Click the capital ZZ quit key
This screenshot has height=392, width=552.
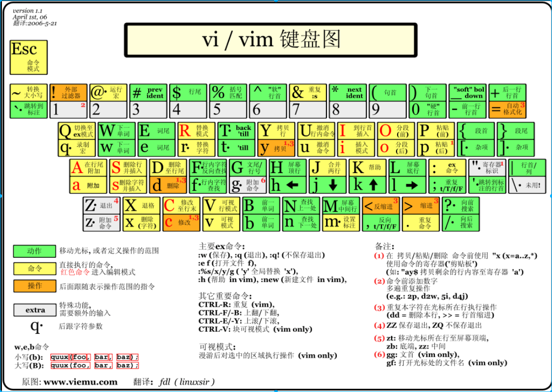[x=101, y=205]
